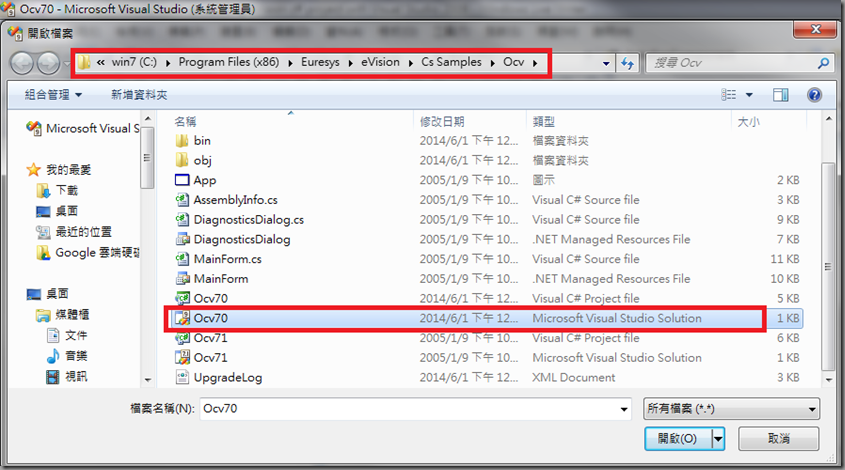The width and height of the screenshot is (845, 470).
Task: Close the 開啟檔案 dialog
Action: pos(815,30)
